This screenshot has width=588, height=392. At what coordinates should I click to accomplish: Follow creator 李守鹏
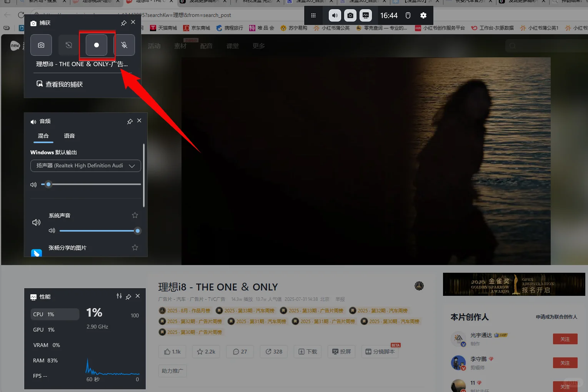[x=565, y=363]
